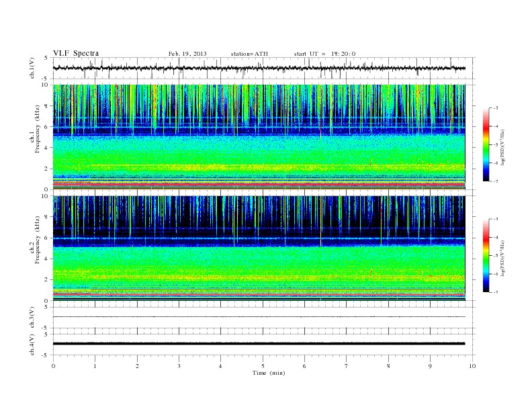This screenshot has width=532, height=411.
Task: Click the 'ch.1(V)' waveform axis label
Action: 32,68
